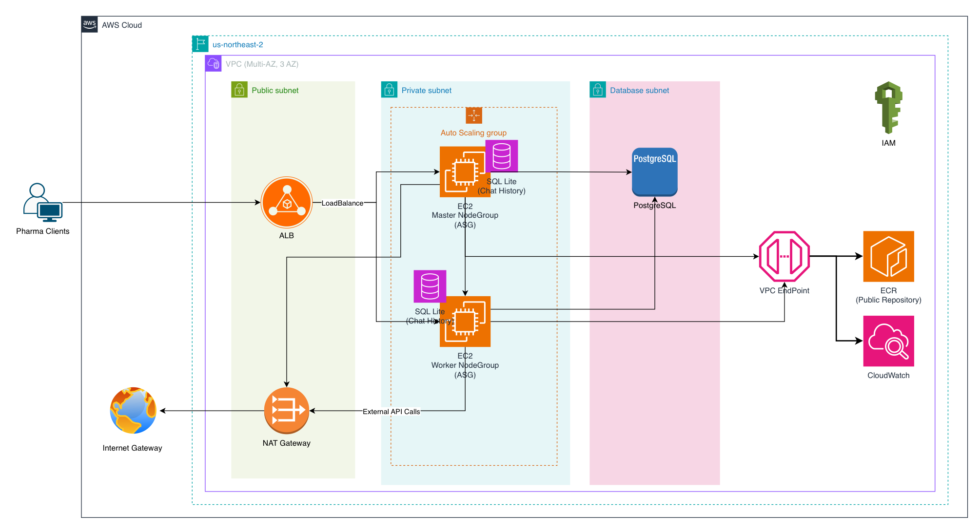Select the IAM caption text
The image size is (980, 531).
(888, 143)
